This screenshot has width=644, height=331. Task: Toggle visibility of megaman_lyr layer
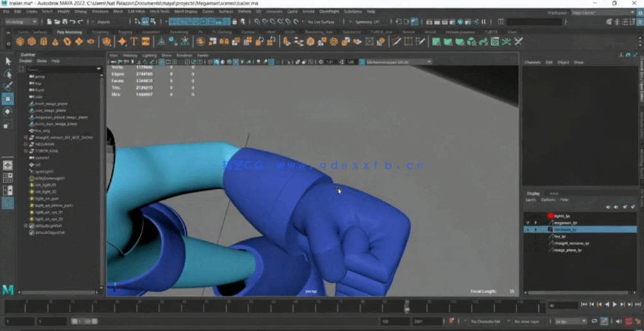[528, 223]
